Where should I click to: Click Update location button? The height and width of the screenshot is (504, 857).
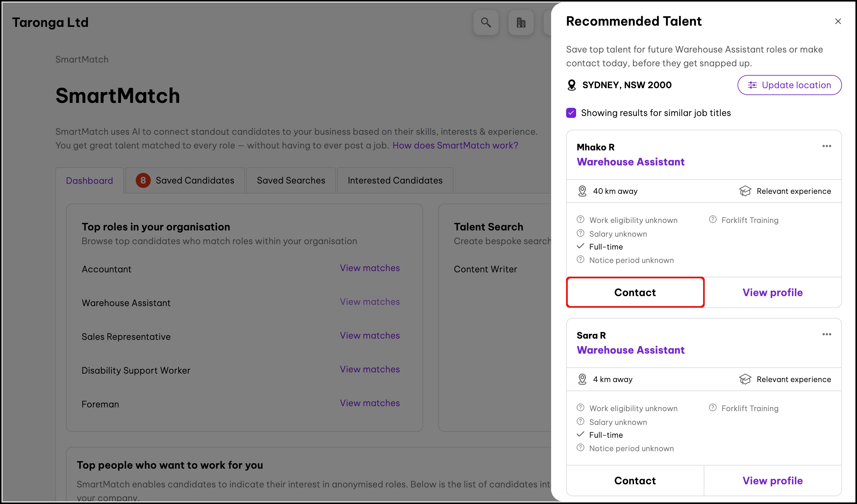pyautogui.click(x=789, y=85)
